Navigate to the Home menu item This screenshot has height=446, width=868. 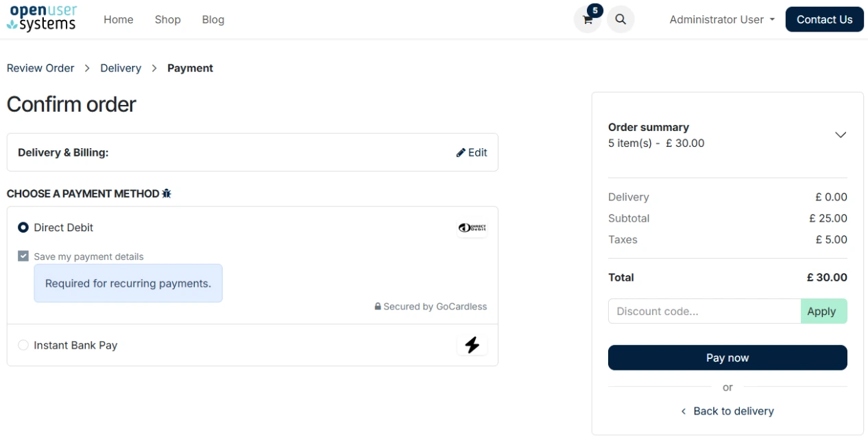(119, 20)
